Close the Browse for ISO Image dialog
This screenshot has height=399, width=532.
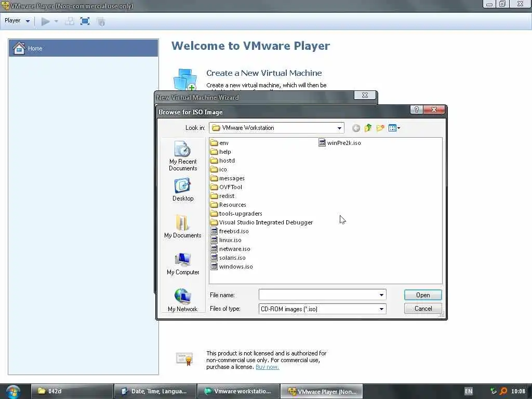click(x=434, y=110)
